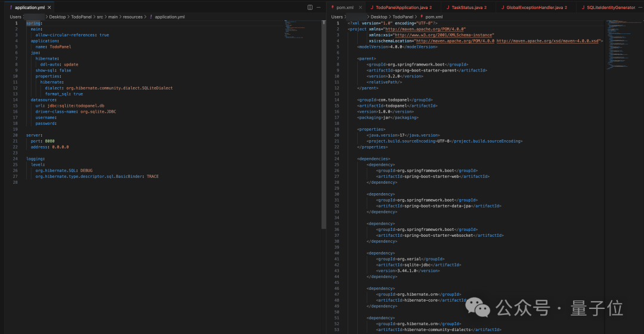Switch to the application.yml tab
Viewport: 644px width, 334px height.
coord(30,7)
